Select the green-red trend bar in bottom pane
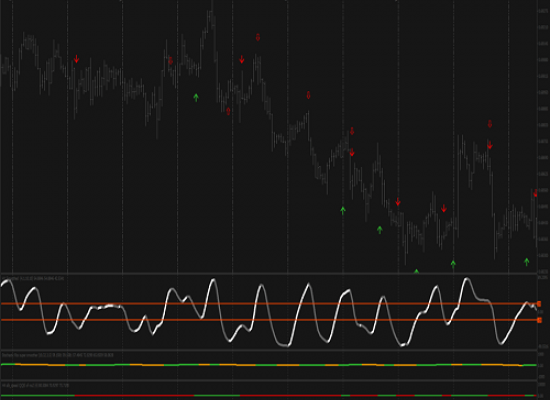Image resolution: width=550 pixels, height=400 pixels. point(269,395)
